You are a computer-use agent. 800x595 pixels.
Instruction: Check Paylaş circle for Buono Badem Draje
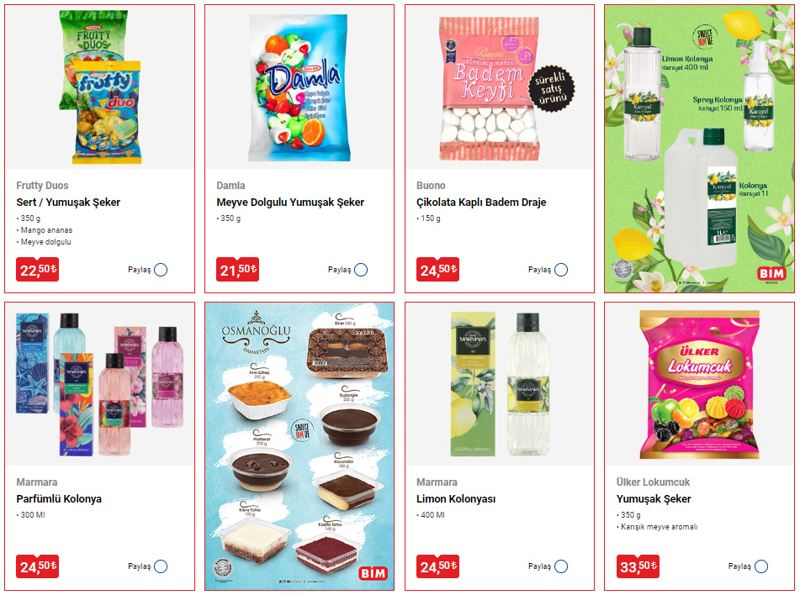[x=561, y=270]
